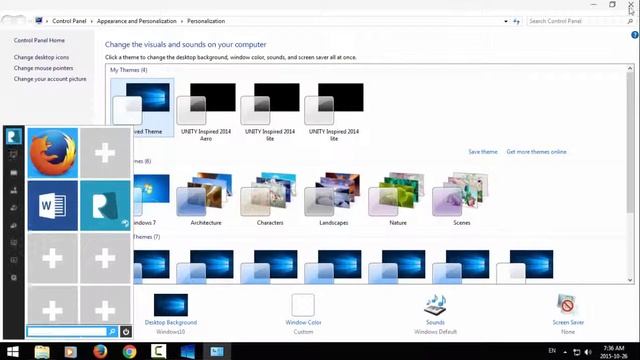
Task: Click theme list scrollbar up arrow
Action: tap(630, 68)
